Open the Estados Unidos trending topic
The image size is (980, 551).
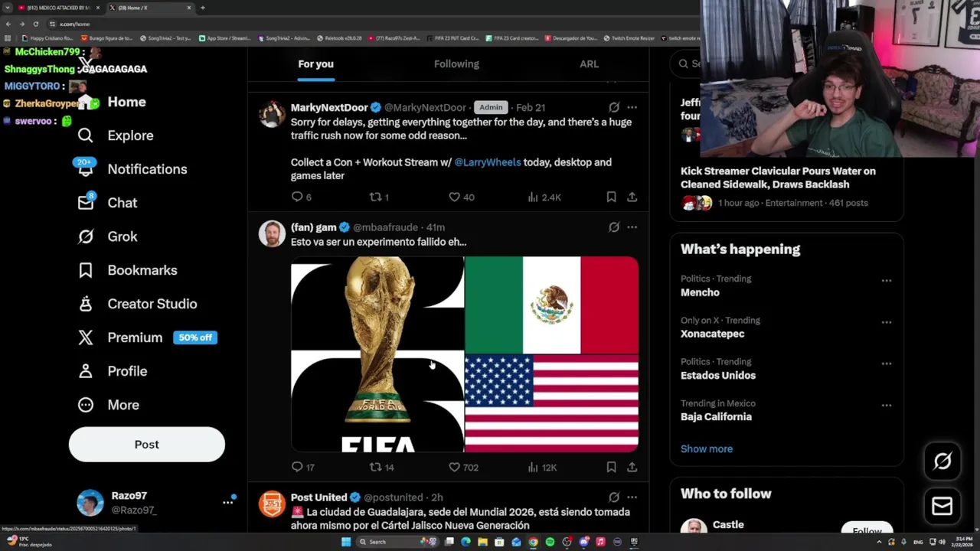(718, 375)
